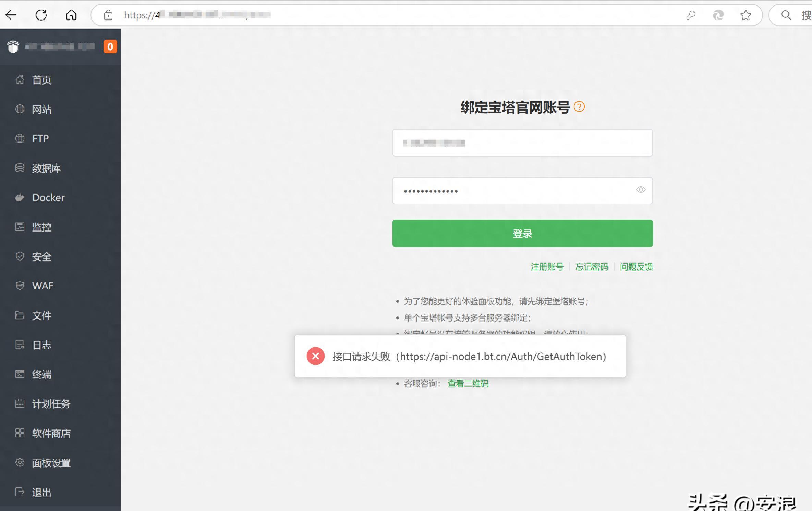The width and height of the screenshot is (812, 511).
Task: Open the 监控 menu item
Action: coord(42,227)
